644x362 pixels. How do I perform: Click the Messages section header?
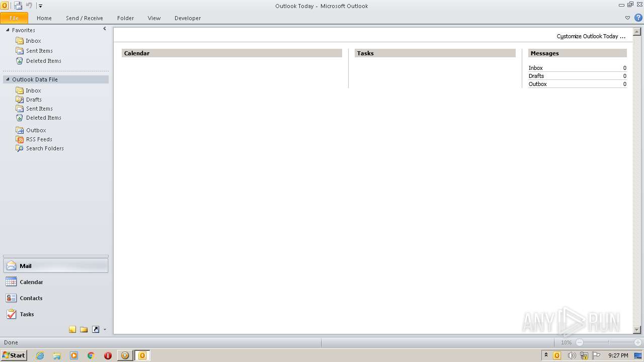(578, 53)
